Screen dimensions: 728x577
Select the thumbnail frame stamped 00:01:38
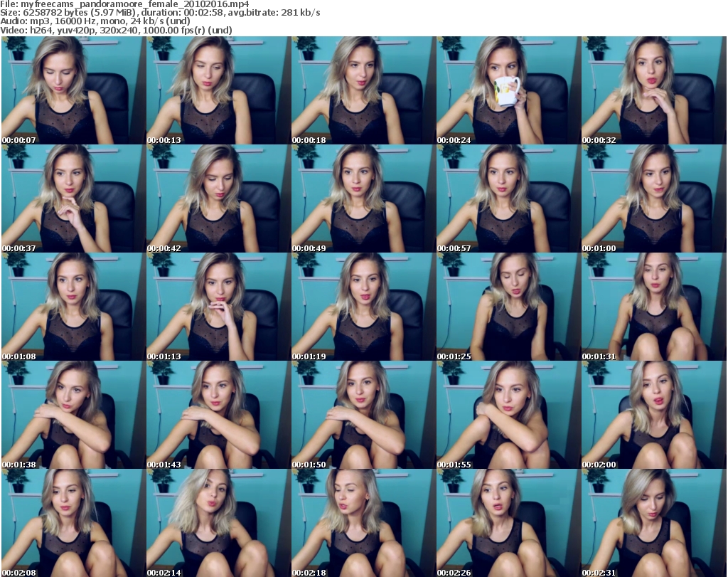click(x=73, y=415)
